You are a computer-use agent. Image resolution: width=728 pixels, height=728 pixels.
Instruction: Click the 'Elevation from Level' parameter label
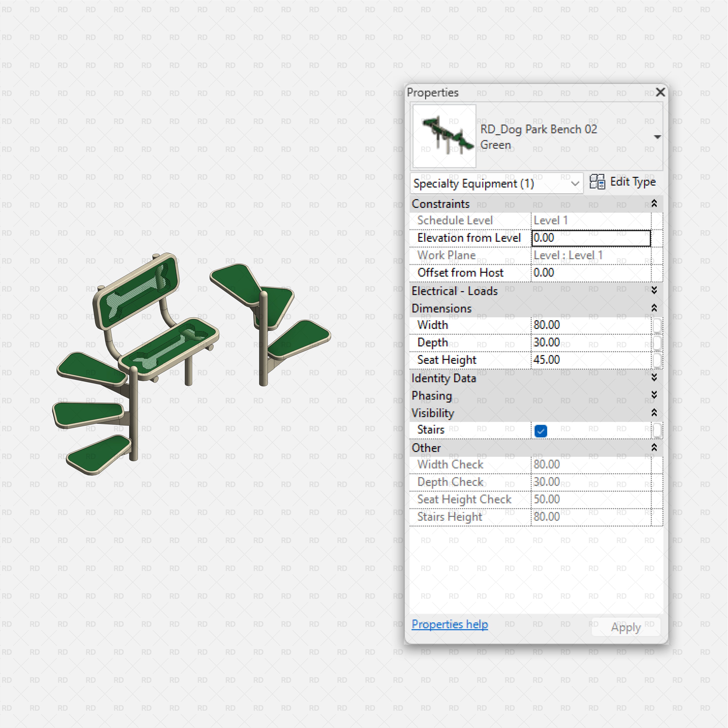click(x=469, y=238)
